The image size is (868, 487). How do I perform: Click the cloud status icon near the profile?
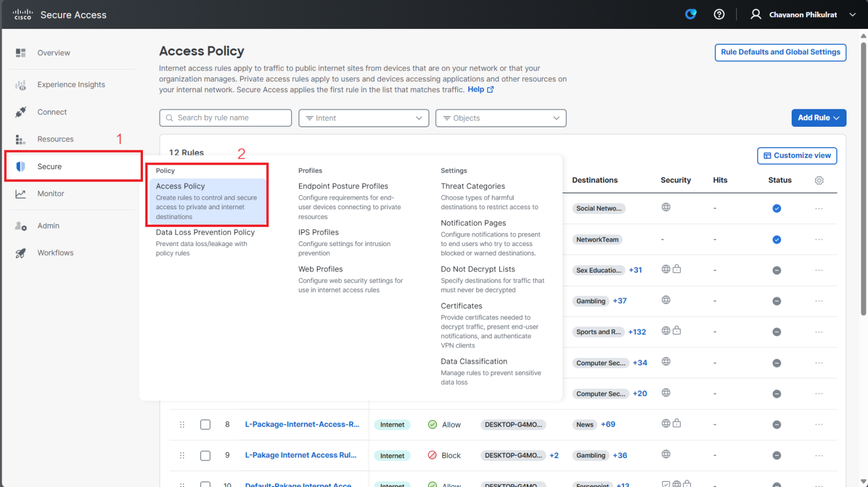pos(691,14)
